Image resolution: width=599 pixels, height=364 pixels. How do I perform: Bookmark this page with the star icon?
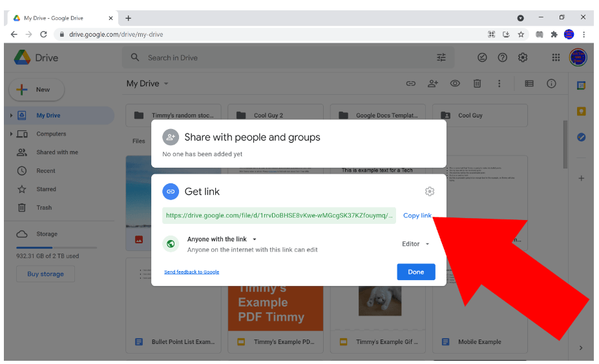tap(521, 34)
